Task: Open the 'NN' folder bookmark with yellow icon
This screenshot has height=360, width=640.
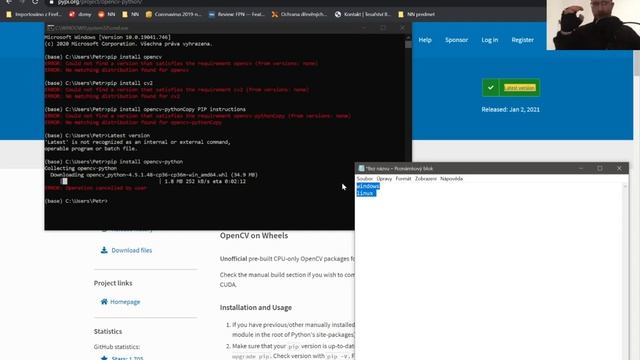Action: click(x=131, y=14)
